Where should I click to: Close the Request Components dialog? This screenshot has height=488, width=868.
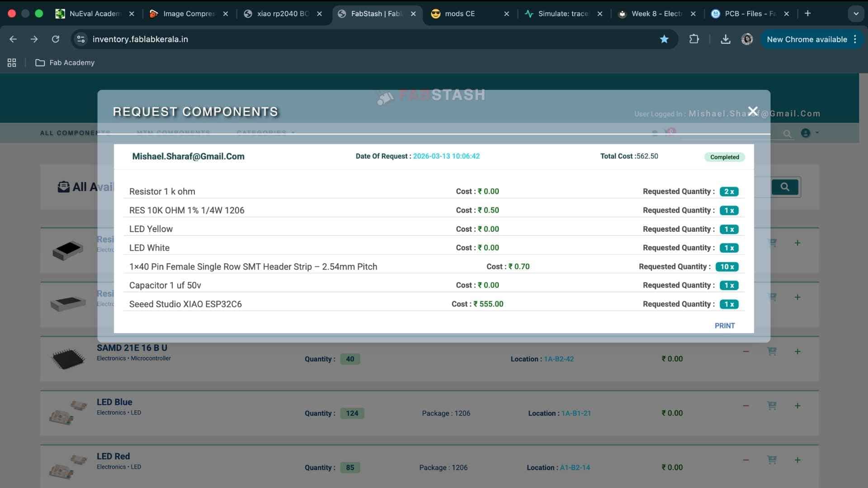coord(753,111)
